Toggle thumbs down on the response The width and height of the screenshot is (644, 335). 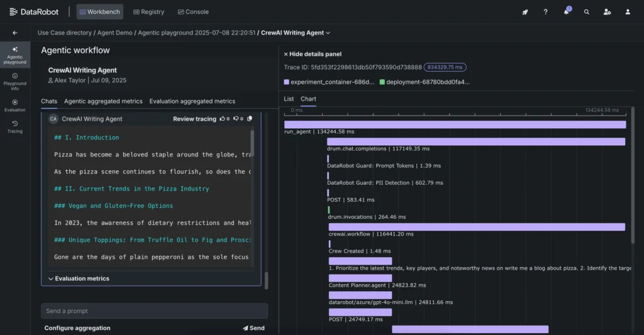pyautogui.click(x=236, y=119)
